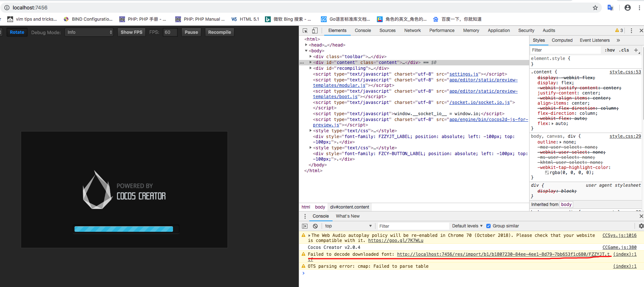This screenshot has height=287, width=644.
Task: Expand the outline shorthand property triangle
Action: (x=560, y=142)
